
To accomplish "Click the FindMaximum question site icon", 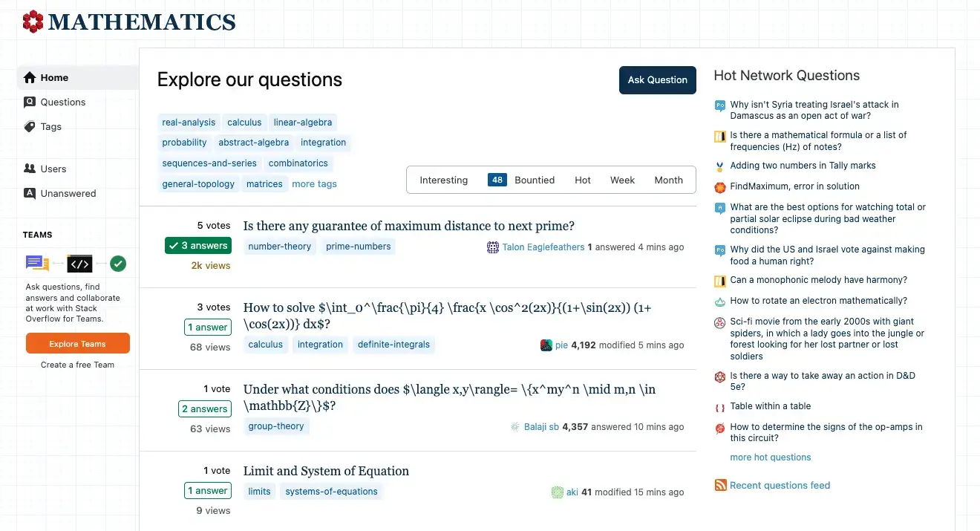I will [719, 187].
